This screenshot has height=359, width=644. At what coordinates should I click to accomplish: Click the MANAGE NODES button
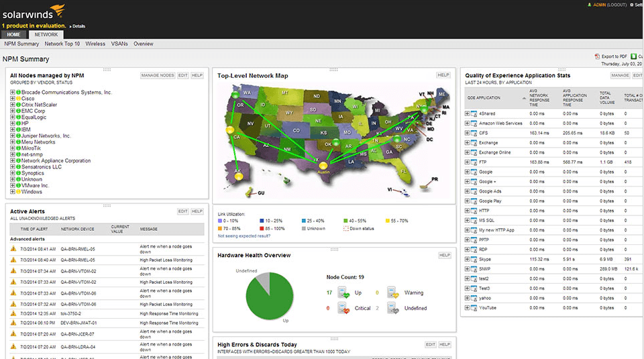point(158,75)
